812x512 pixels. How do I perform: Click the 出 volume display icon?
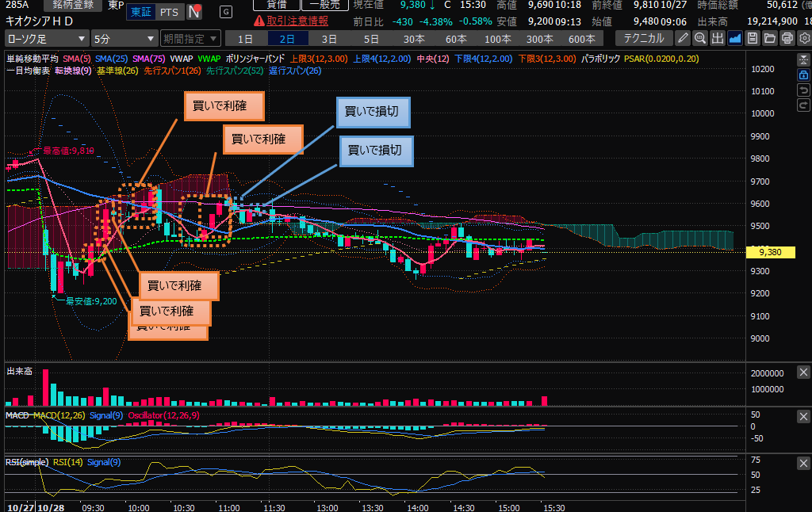click(718, 38)
